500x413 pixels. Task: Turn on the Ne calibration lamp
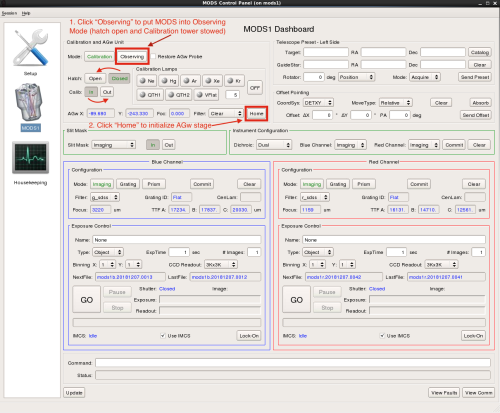pos(147,81)
